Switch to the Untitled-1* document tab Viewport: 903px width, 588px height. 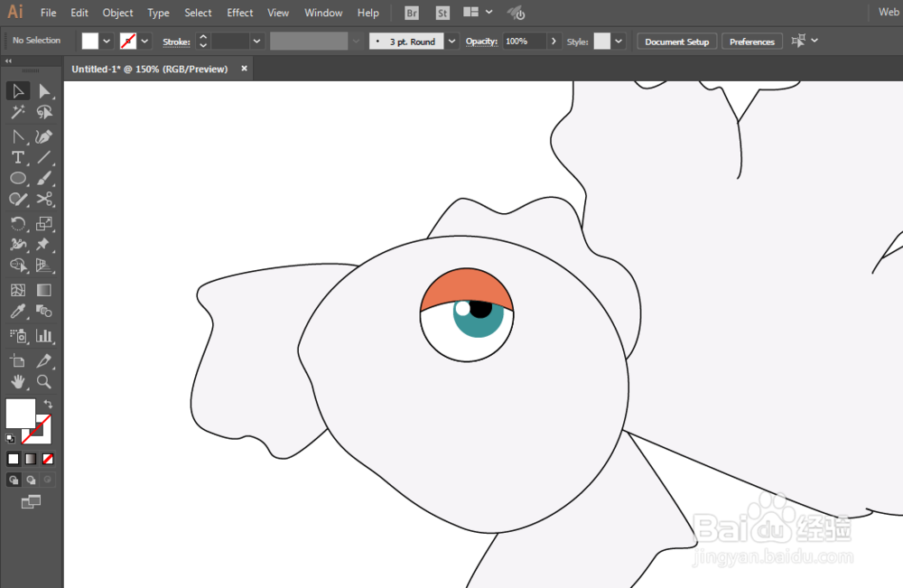click(150, 69)
